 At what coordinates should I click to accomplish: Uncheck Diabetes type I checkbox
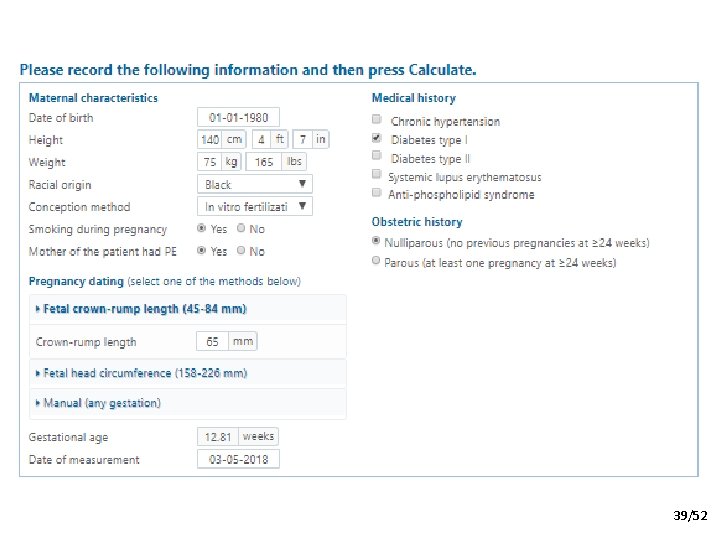coord(377,138)
